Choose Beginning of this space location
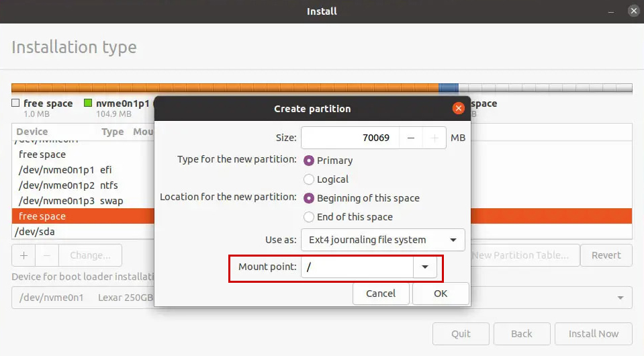Viewport: 644px width, 356px height. coord(309,198)
